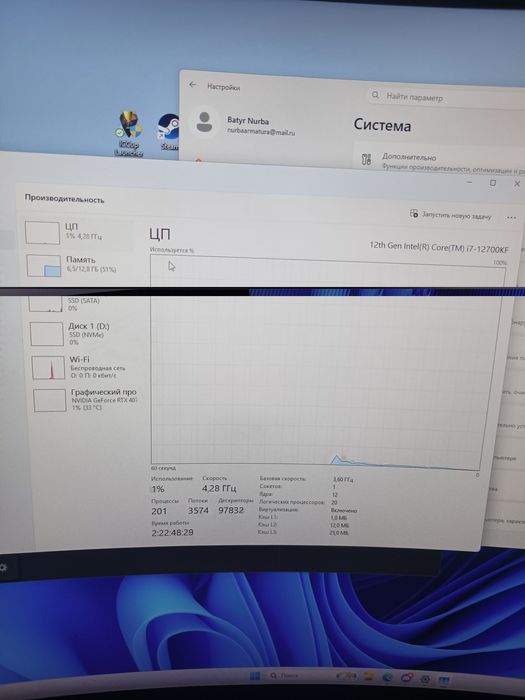Open the Windows Start button
The height and width of the screenshot is (700, 525).
(254, 676)
